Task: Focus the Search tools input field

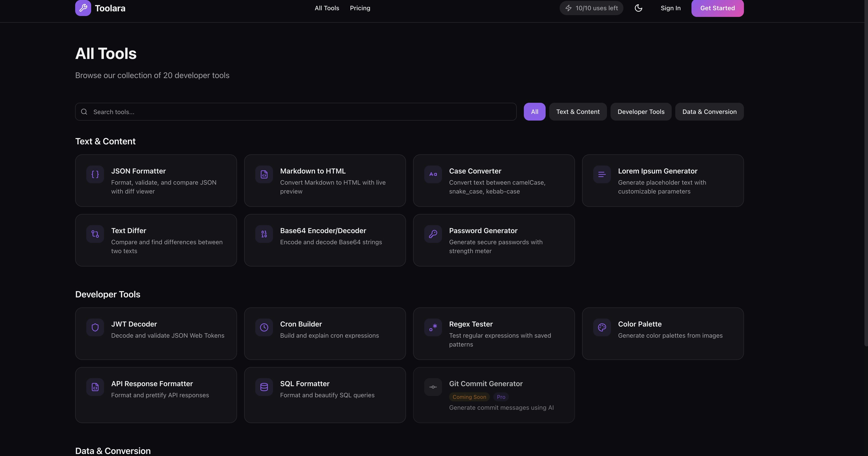Action: click(x=296, y=112)
